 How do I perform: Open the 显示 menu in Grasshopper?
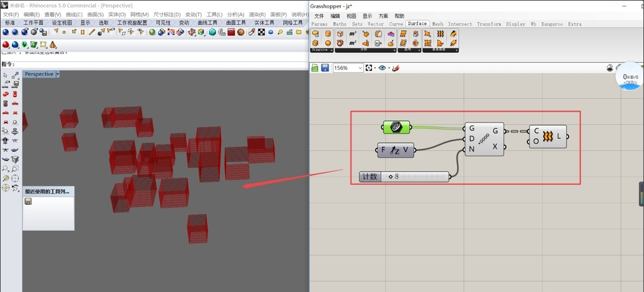coord(367,16)
